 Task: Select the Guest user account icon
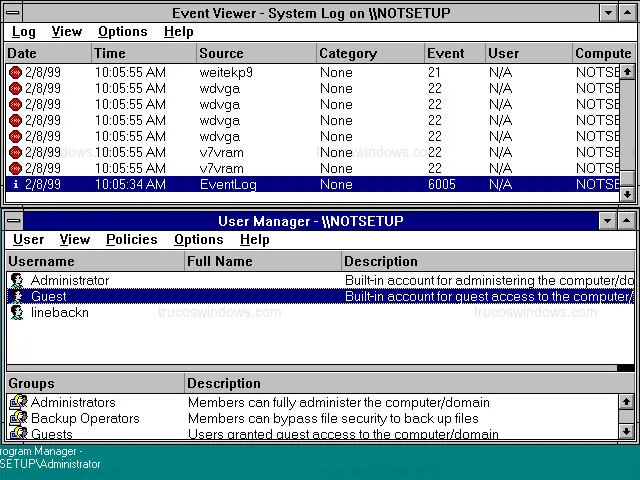(x=17, y=297)
